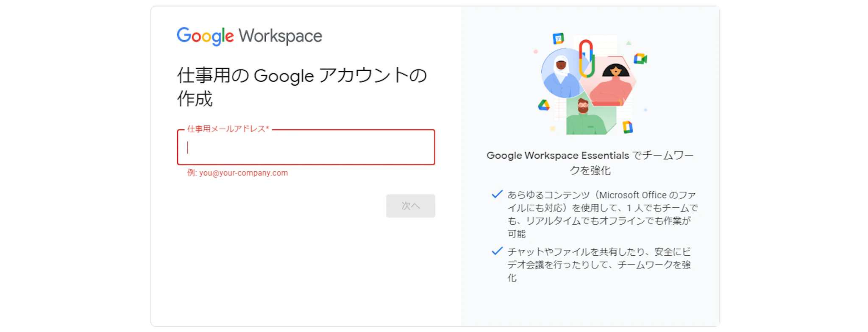Click the Google Drive triangle icon
This screenshot has width=868, height=332.
(544, 105)
